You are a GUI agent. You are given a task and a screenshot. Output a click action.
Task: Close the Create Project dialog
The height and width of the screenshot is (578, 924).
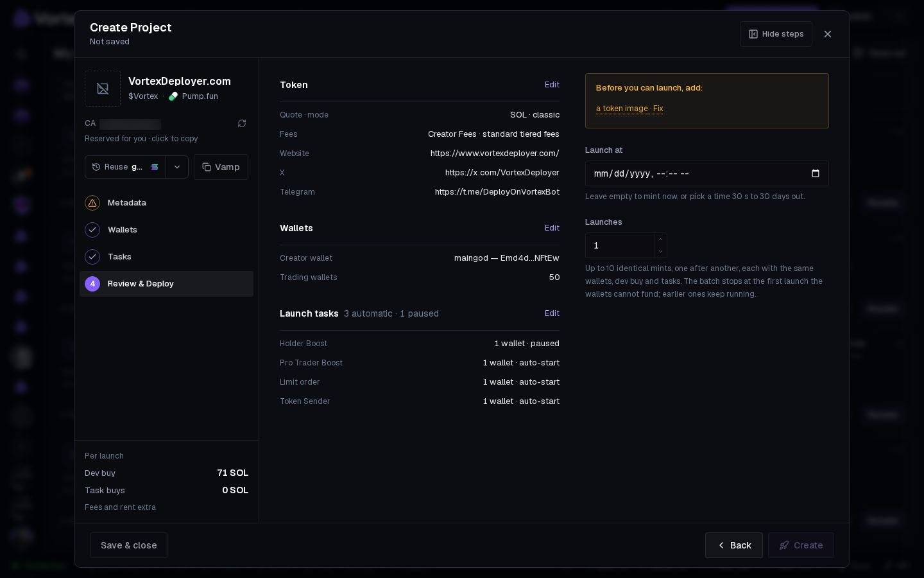(828, 34)
